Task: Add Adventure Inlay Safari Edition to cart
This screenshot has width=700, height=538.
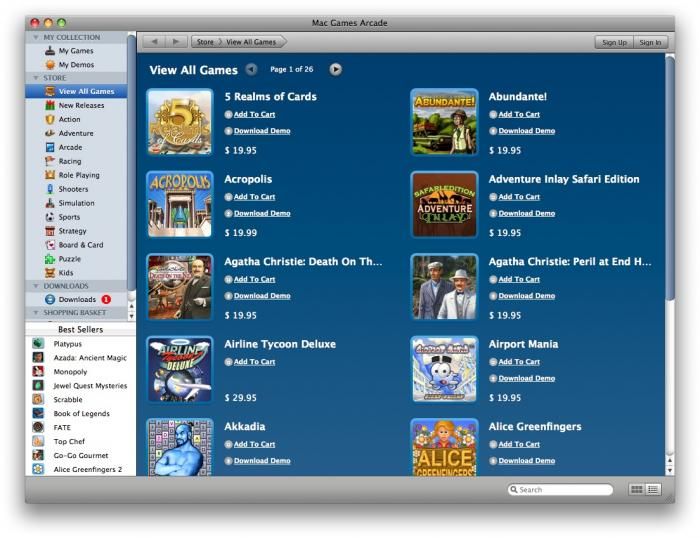Action: click(519, 197)
